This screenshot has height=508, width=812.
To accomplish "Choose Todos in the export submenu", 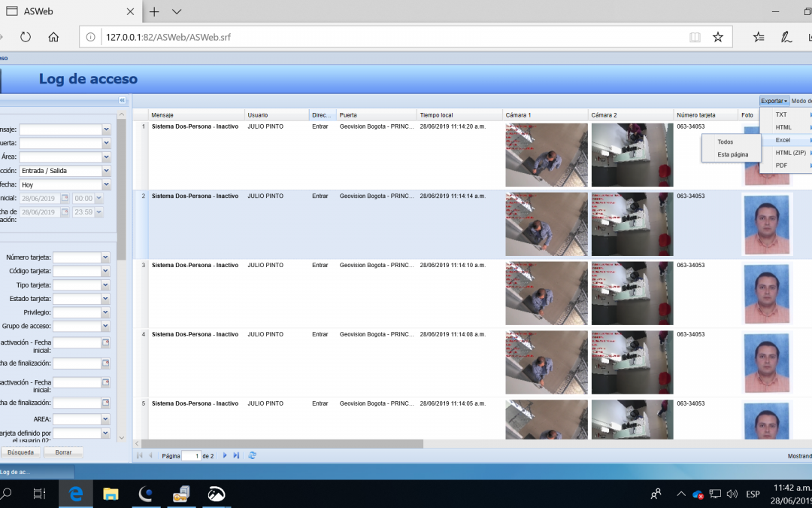I will click(724, 141).
